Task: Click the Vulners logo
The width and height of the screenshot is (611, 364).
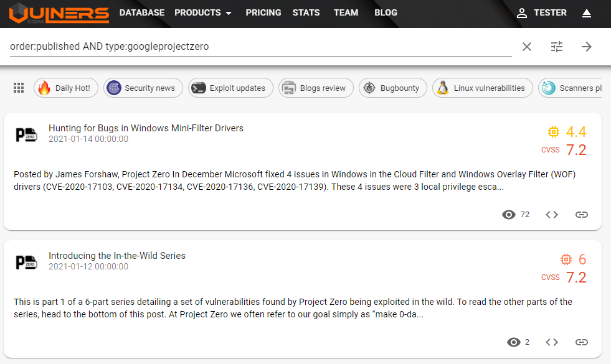Action: (x=59, y=13)
